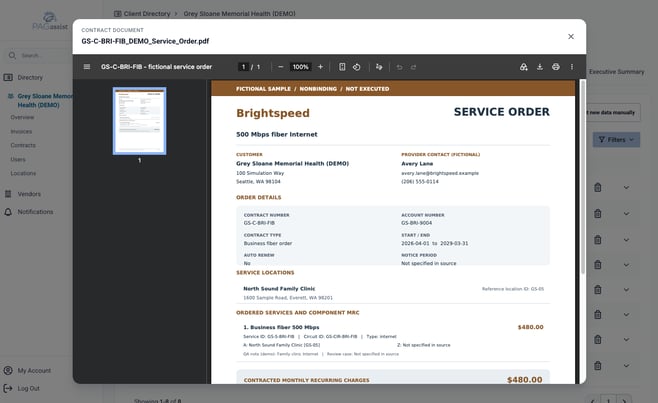Viewport: 658px width, 403px height.
Task: Click the fit to page icon
Action: [x=342, y=67]
